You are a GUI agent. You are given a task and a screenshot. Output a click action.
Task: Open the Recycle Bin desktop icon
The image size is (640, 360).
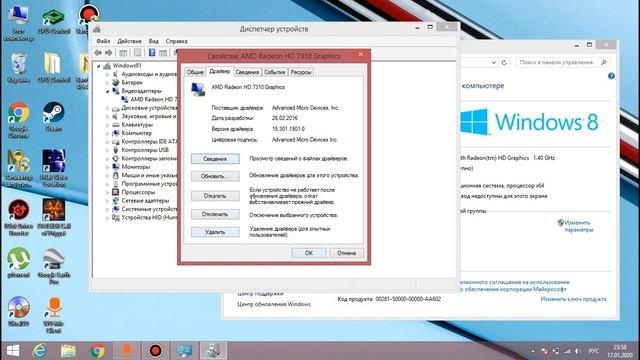tap(18, 69)
